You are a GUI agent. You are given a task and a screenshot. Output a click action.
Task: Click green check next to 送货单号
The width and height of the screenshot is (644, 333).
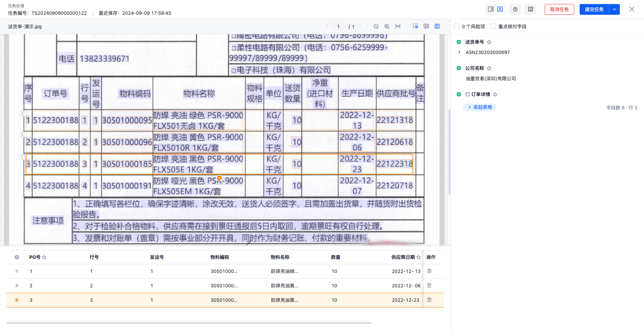pos(459,42)
